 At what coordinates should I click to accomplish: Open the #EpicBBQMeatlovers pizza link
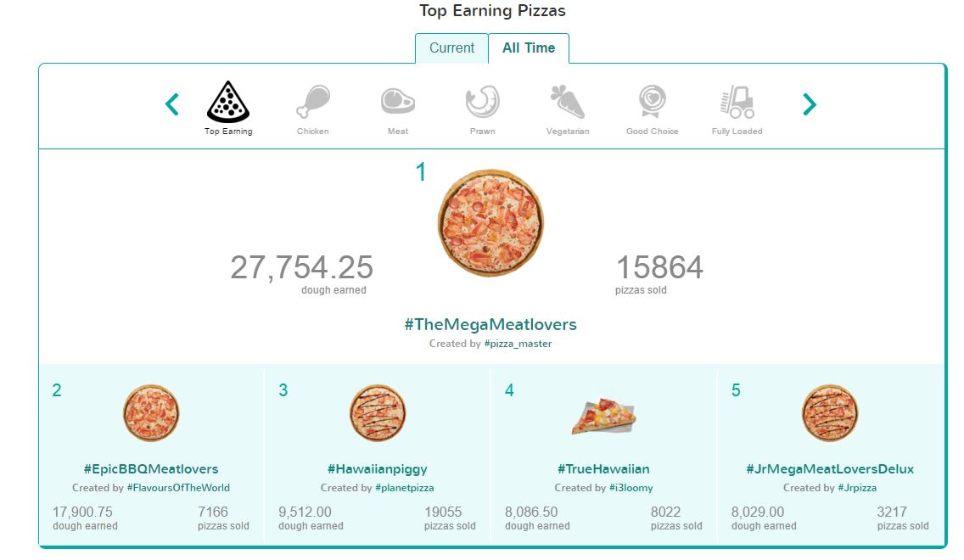pyautogui.click(x=151, y=469)
